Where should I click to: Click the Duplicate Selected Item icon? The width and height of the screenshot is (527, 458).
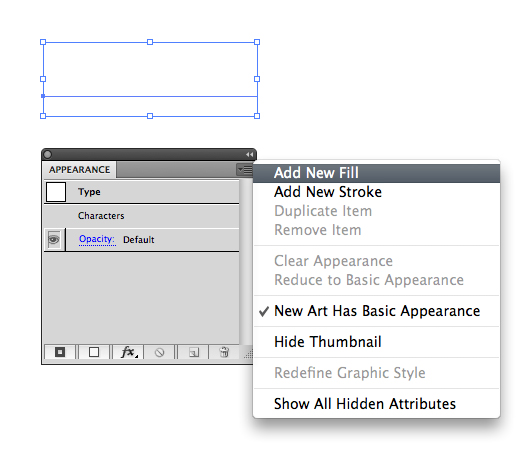pyautogui.click(x=194, y=352)
